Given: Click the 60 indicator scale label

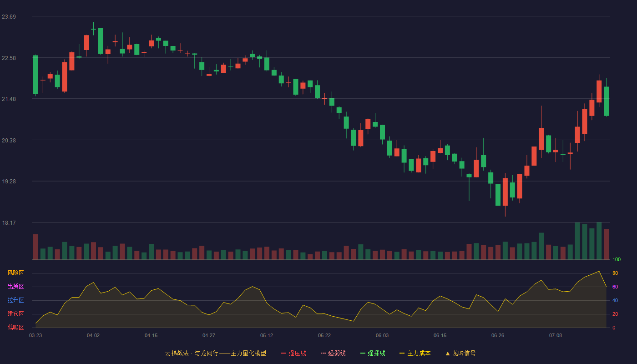Looking at the screenshot, I should coord(615,287).
